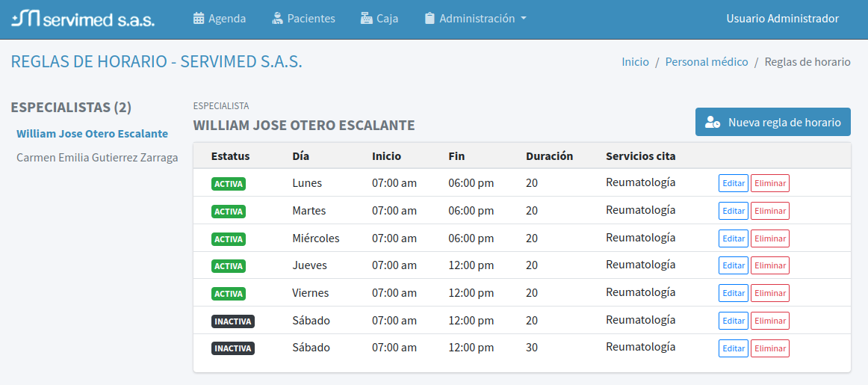Select specialist Carmen Emilia Gutierrez Zarraga

[97, 158]
